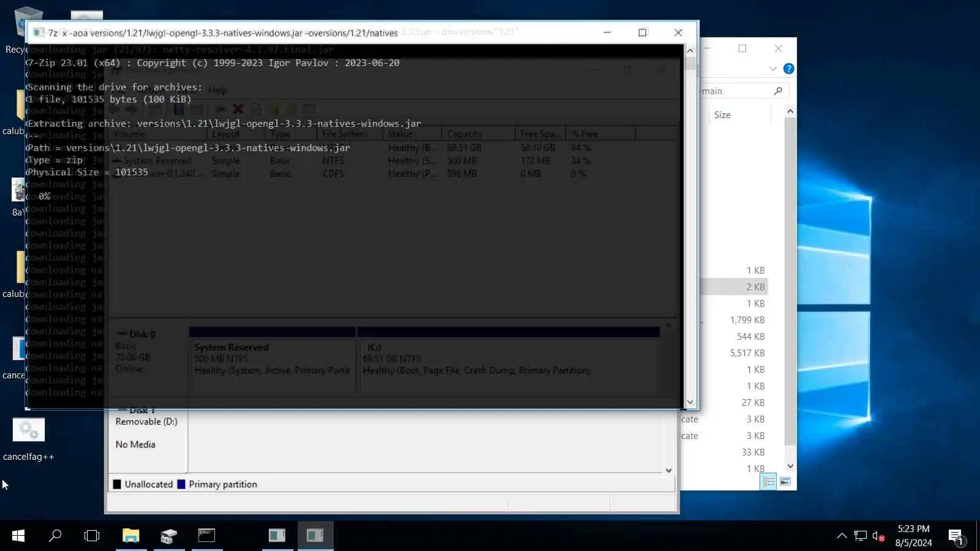Image resolution: width=980 pixels, height=551 pixels.
Task: Open Task View from the taskbar
Action: (92, 536)
